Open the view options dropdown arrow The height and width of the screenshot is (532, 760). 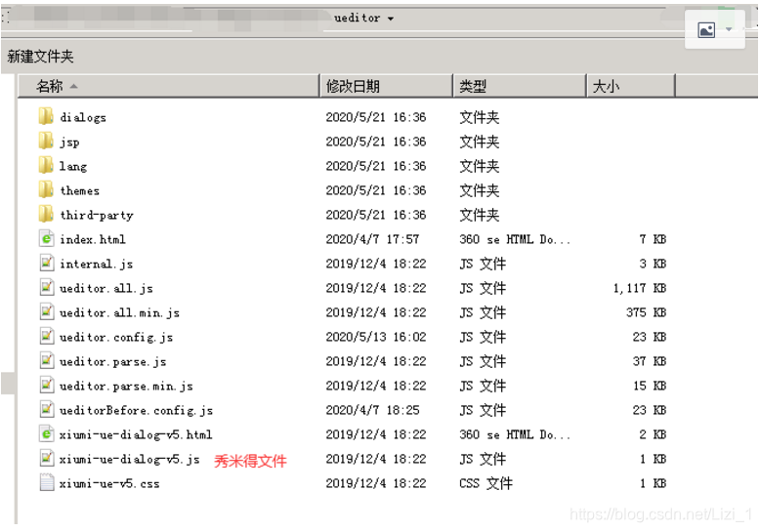pyautogui.click(x=729, y=29)
